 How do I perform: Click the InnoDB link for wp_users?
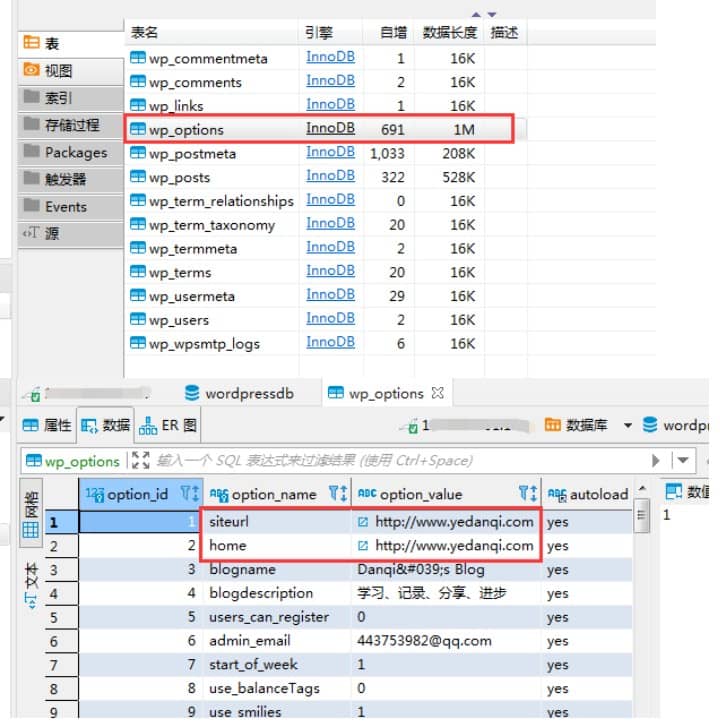click(330, 319)
